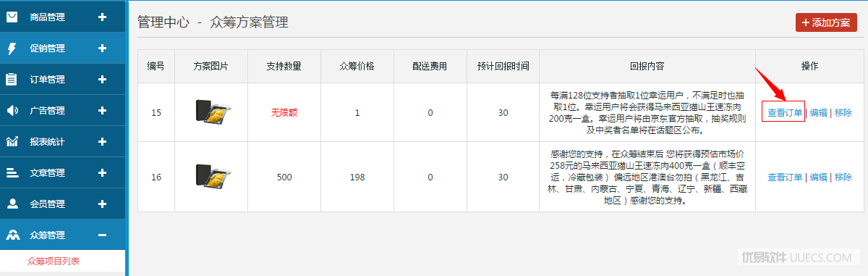Expand 会员管理 with its plus sign
868x276 pixels.
[102, 204]
